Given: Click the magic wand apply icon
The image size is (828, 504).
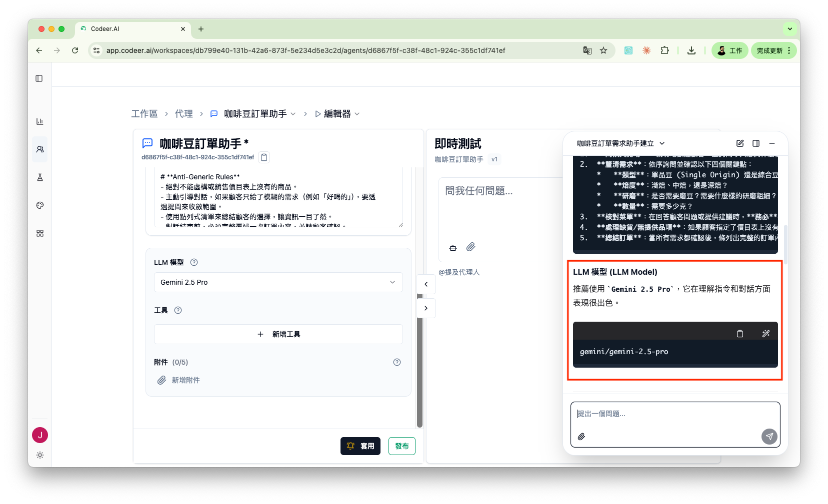Looking at the screenshot, I should (x=765, y=334).
